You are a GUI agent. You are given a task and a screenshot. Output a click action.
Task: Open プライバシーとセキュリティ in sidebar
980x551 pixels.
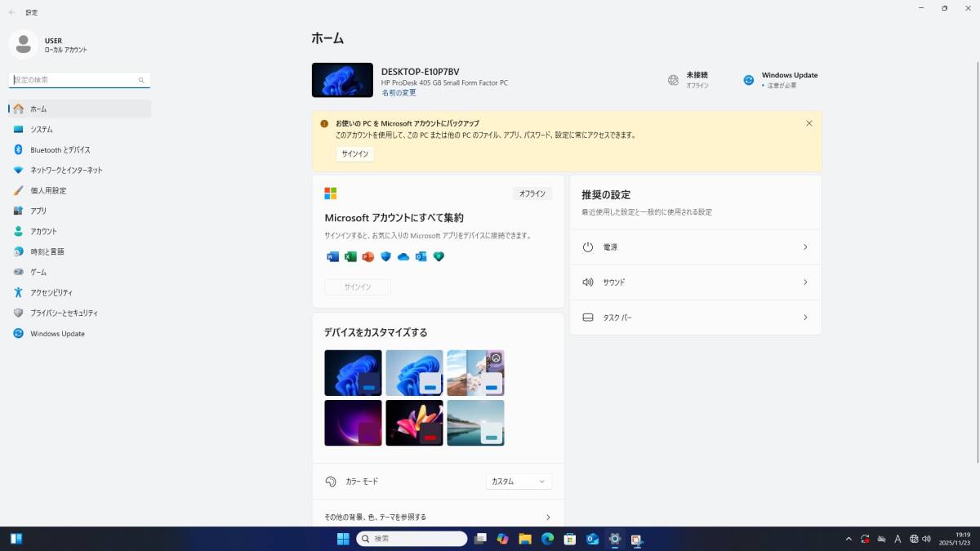tap(64, 313)
